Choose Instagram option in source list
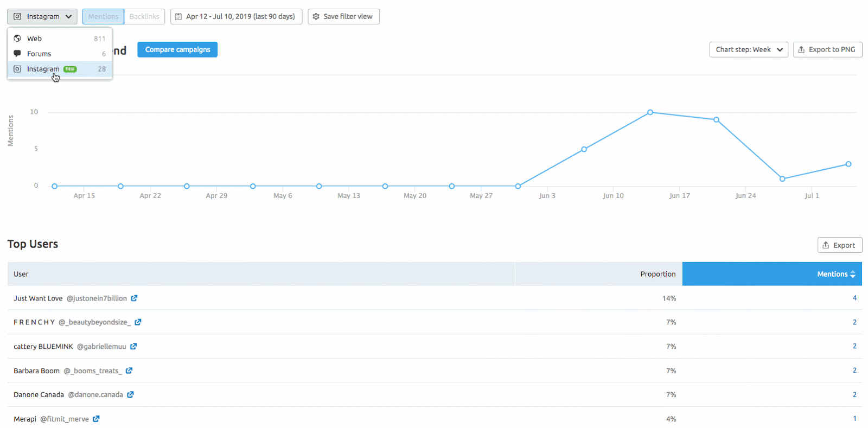 pyautogui.click(x=60, y=69)
